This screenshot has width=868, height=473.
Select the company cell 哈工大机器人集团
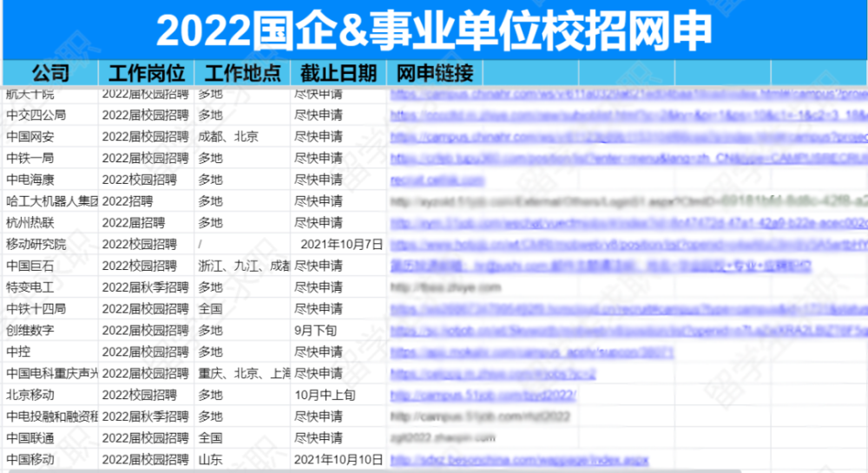pyautogui.click(x=52, y=201)
